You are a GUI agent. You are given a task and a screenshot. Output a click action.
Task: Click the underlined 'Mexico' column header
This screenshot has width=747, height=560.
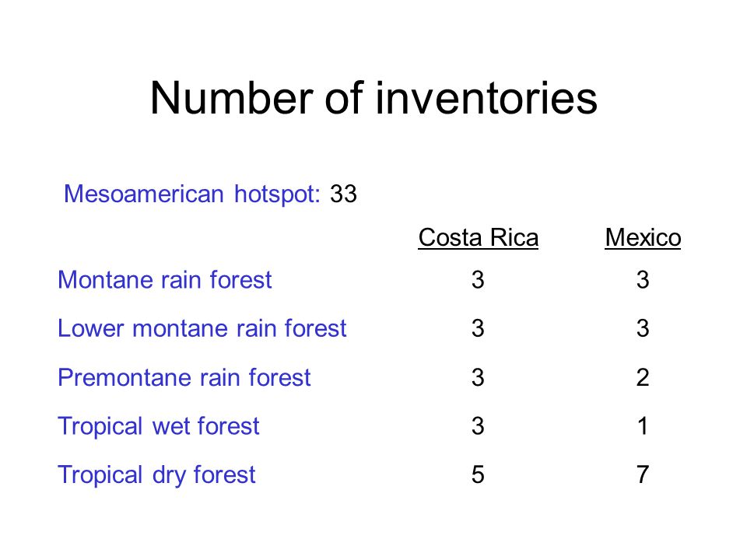(643, 238)
